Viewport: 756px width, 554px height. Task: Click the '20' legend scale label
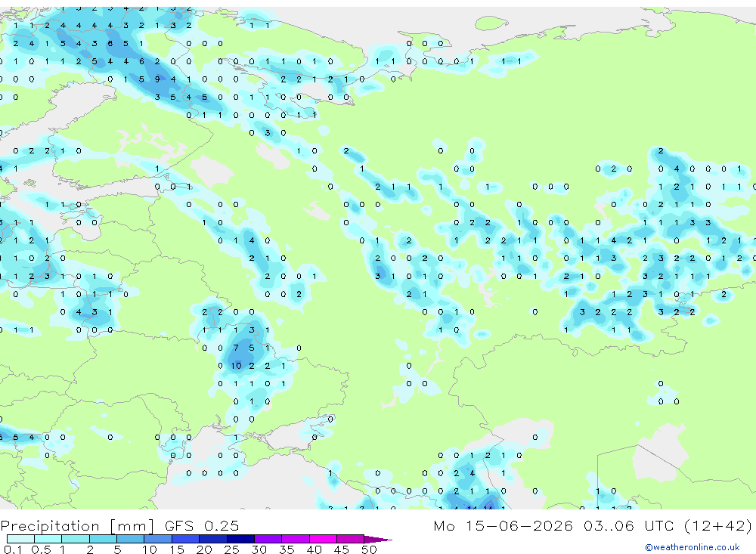coord(204,549)
